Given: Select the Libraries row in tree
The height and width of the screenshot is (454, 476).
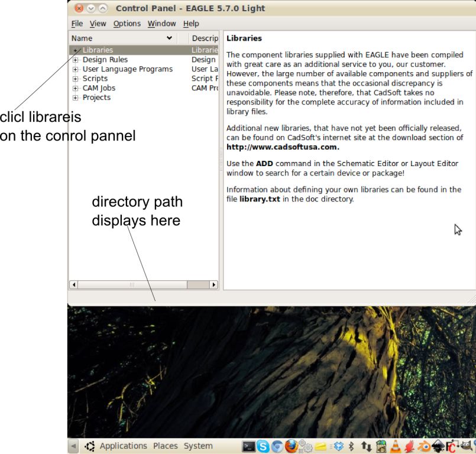Looking at the screenshot, I should [144, 50].
